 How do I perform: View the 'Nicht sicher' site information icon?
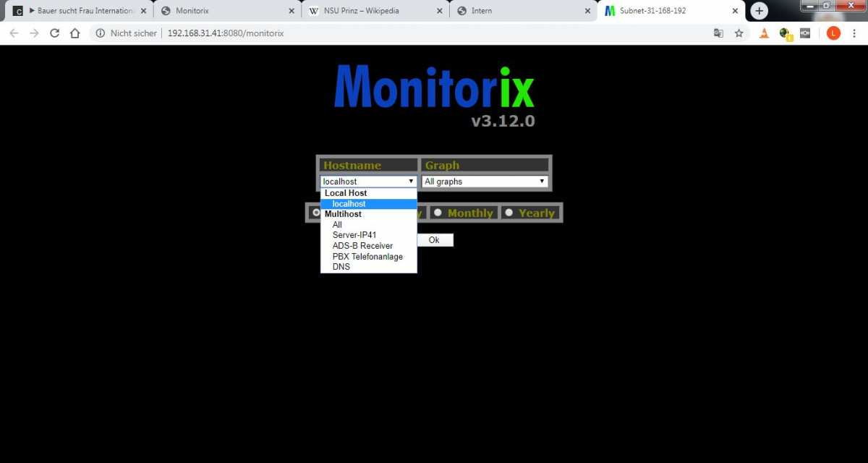[x=101, y=33]
